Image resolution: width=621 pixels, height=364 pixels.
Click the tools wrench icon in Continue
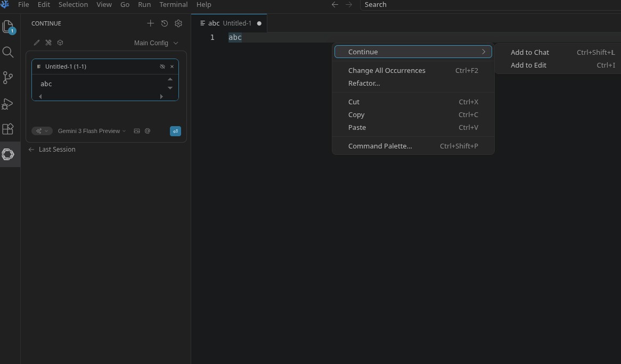pos(48,43)
